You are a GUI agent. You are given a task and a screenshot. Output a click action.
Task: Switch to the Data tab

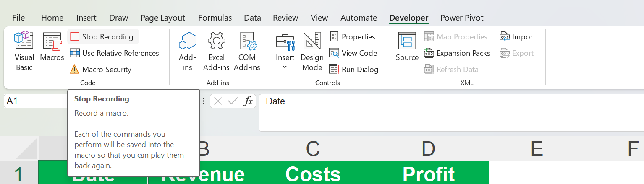[252, 18]
